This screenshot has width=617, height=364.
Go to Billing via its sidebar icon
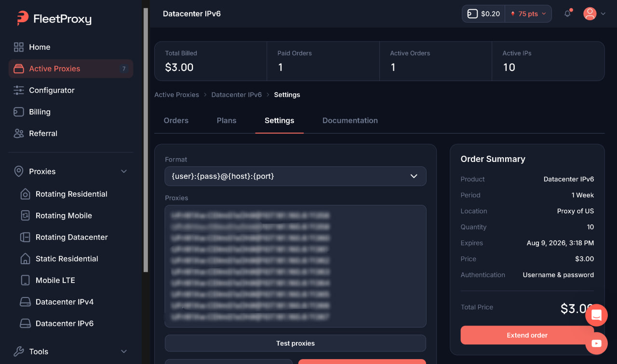click(19, 112)
